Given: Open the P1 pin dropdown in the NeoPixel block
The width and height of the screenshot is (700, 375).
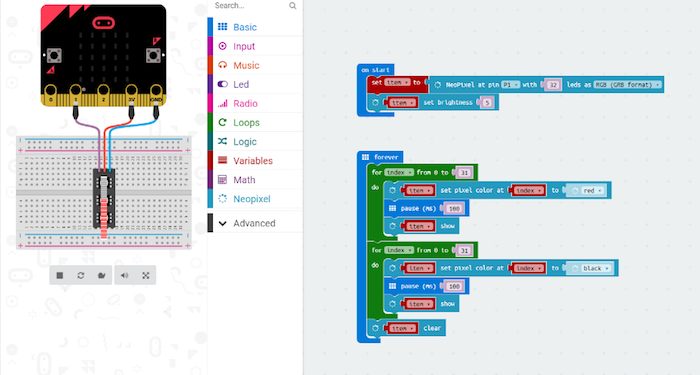Looking at the screenshot, I should 510,84.
